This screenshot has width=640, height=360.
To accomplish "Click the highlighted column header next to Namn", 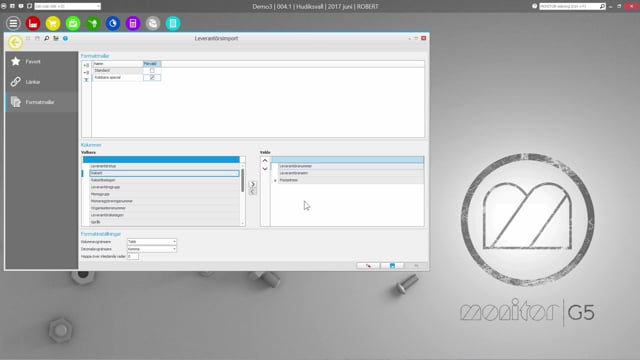I will pyautogui.click(x=152, y=64).
